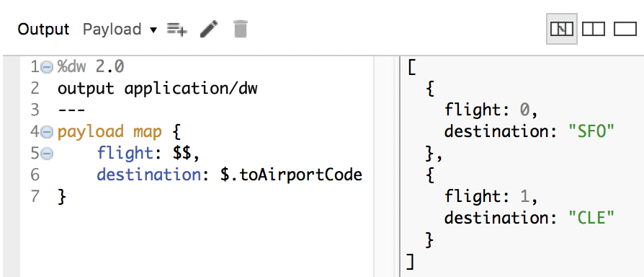Click the "CLE" value in preview
Screen dimensions: 644x277
pos(591,218)
